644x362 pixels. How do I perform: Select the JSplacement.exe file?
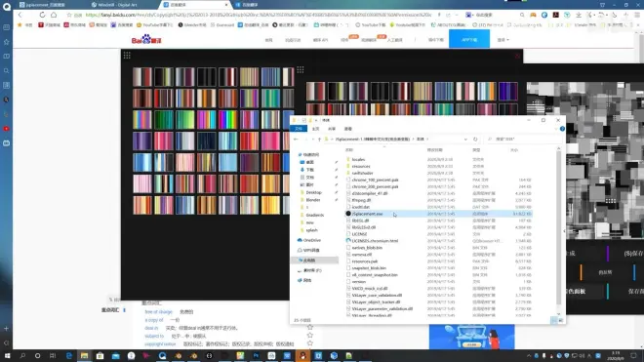coord(367,214)
